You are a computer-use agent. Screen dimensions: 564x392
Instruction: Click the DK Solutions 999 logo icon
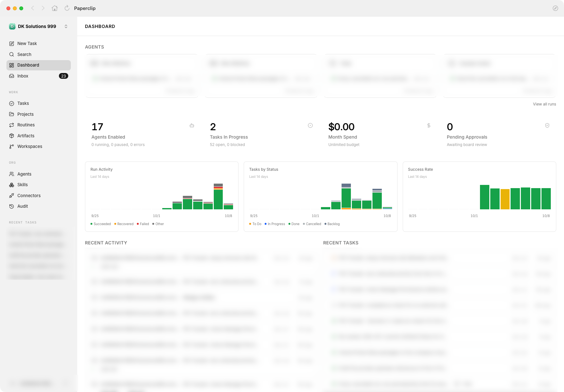point(12,26)
